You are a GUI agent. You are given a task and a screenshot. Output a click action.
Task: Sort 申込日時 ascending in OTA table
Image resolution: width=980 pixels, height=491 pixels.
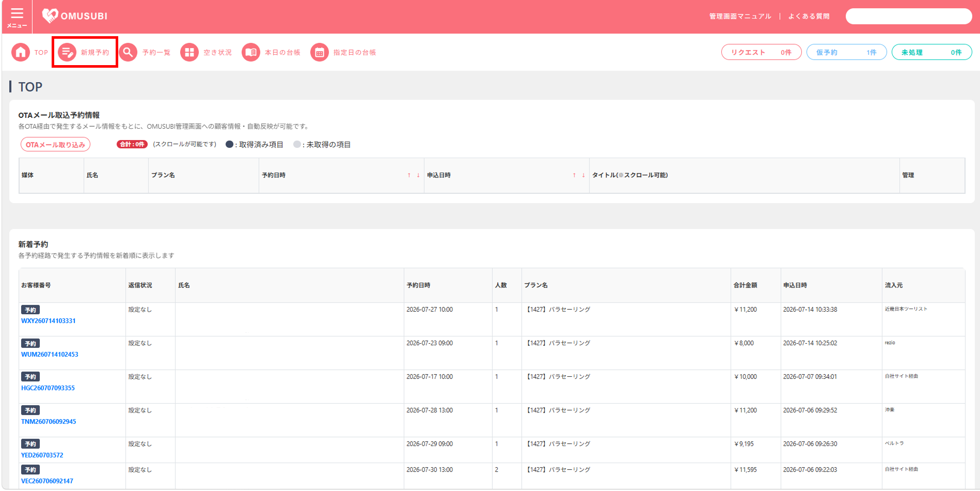click(574, 175)
